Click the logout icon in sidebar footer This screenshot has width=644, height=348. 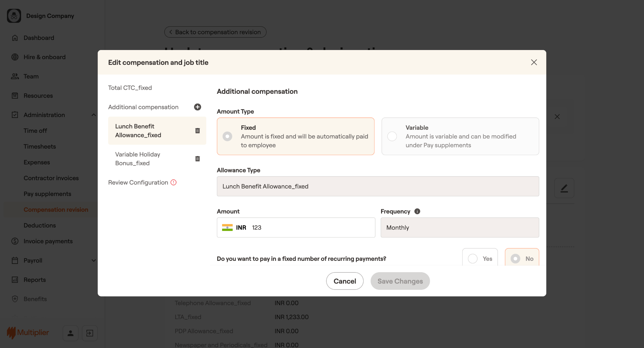click(90, 333)
